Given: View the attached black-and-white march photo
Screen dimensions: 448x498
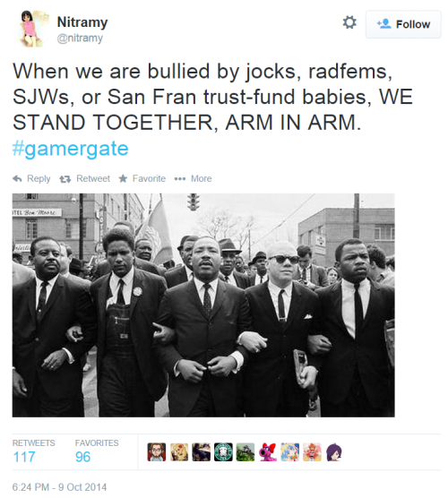Looking at the screenshot, I should pos(203,305).
